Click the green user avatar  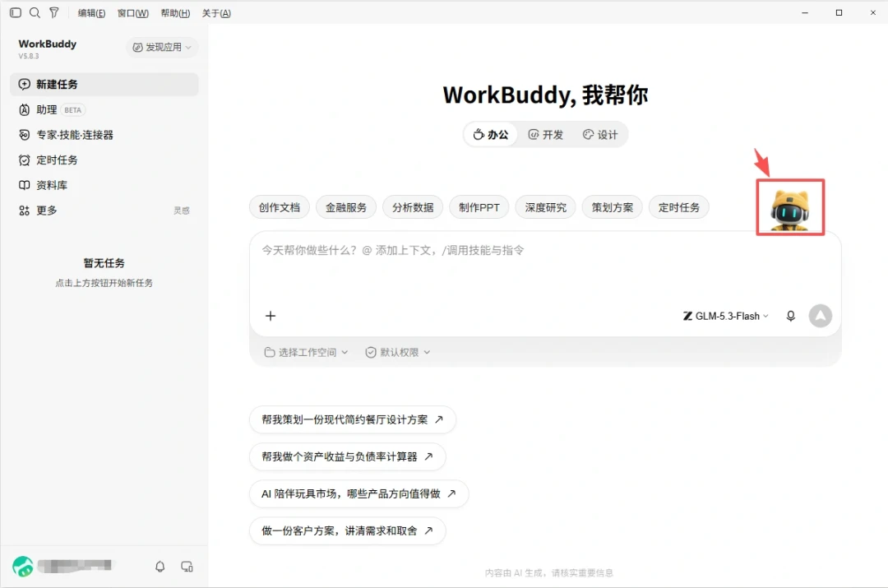coord(23,566)
